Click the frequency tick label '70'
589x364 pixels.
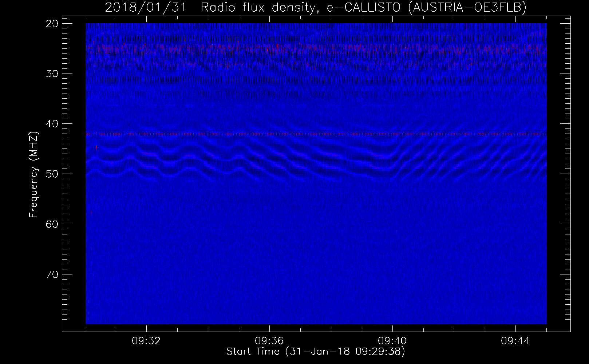[x=52, y=274]
